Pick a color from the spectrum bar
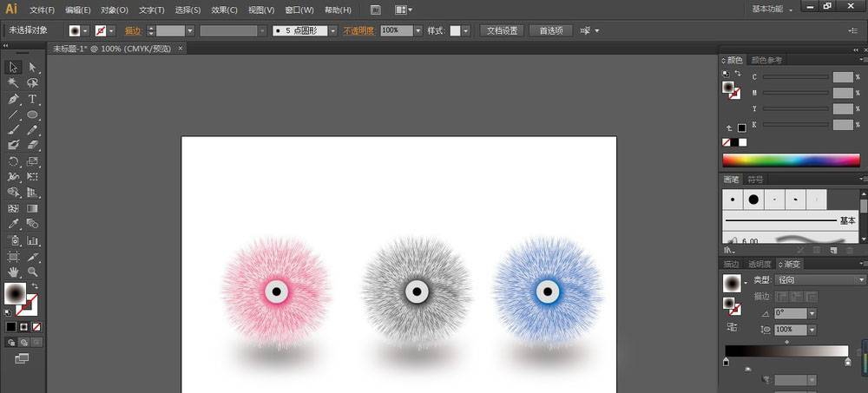This screenshot has width=868, height=393. (790, 160)
